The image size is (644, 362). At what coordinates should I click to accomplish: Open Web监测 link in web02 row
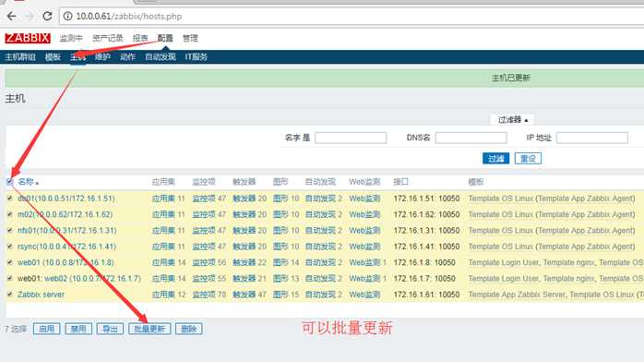[x=364, y=278]
